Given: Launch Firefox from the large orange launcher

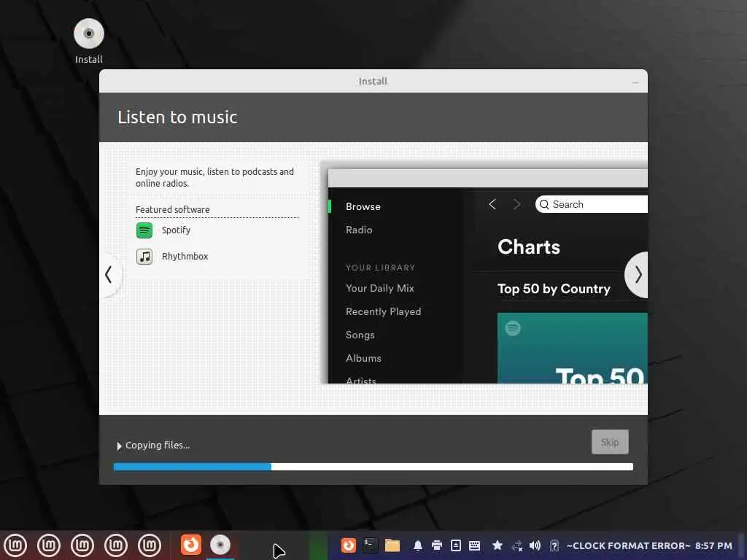Looking at the screenshot, I should pyautogui.click(x=191, y=545).
